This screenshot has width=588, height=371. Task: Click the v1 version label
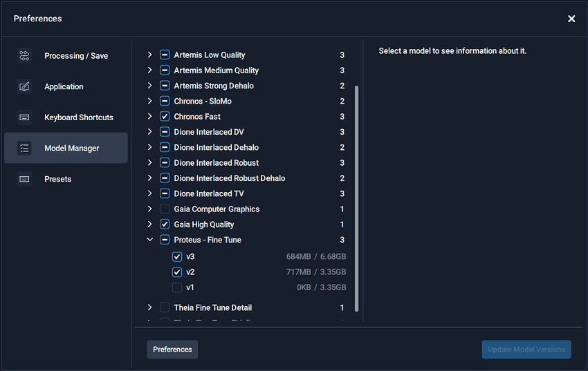pos(190,287)
